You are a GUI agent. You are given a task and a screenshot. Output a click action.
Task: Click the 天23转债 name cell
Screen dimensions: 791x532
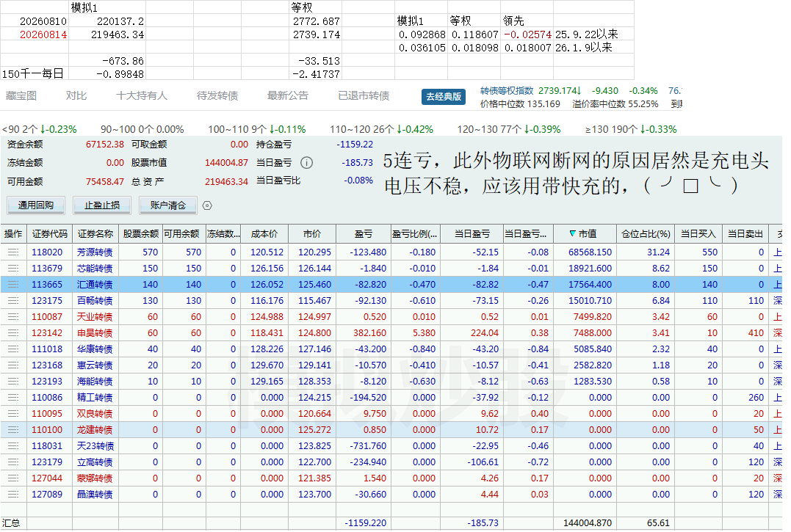95,445
